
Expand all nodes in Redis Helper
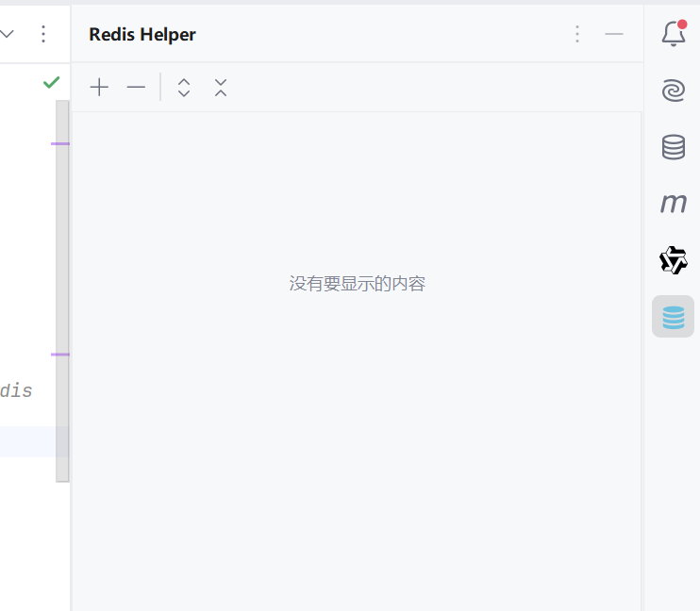tap(184, 88)
